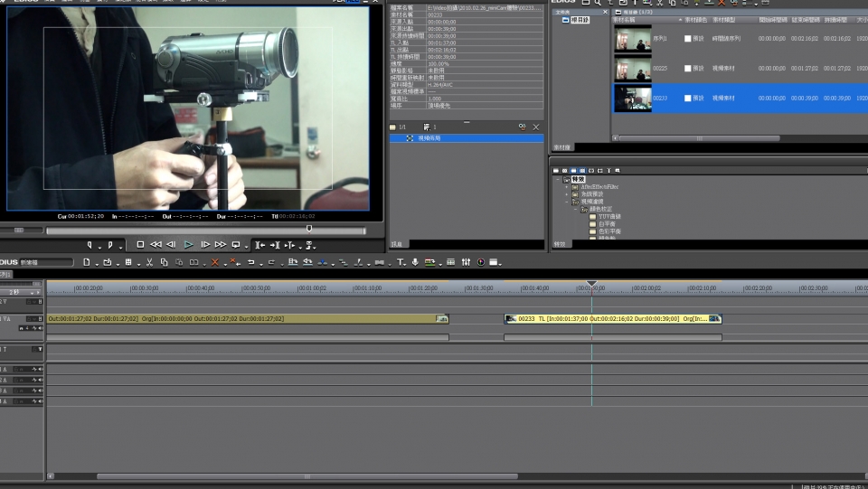Viewport: 868px width, 489px height.
Task: Click the Cut scissors icon in timeline toolbar
Action: click(x=149, y=262)
